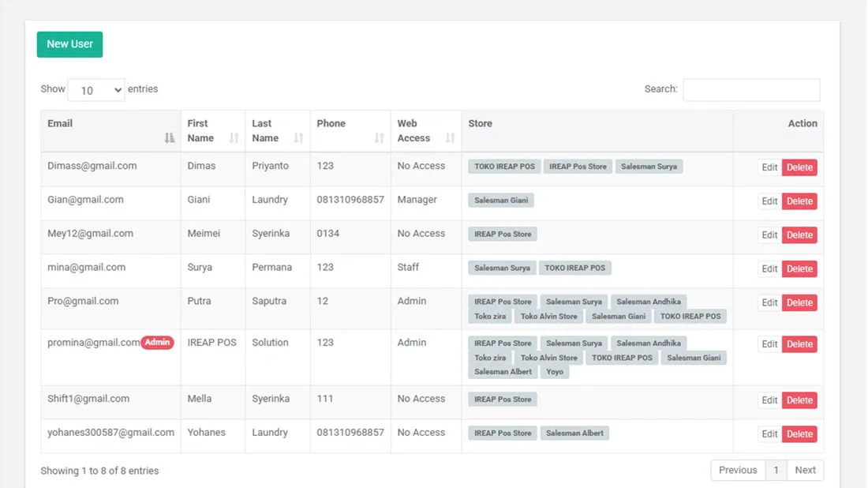Click the Previous pagination button
This screenshot has height=488, width=868.
click(738, 470)
